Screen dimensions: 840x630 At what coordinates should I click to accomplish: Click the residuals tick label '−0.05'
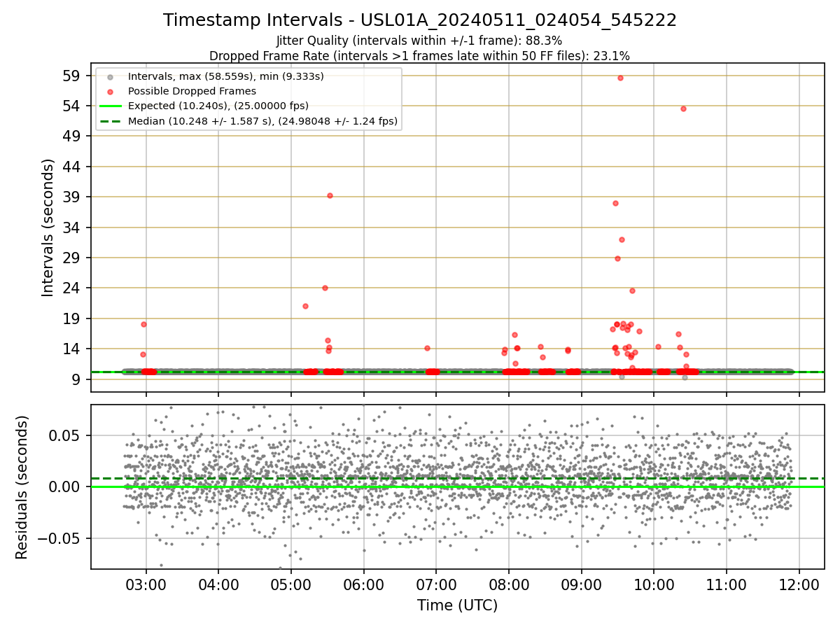59,538
